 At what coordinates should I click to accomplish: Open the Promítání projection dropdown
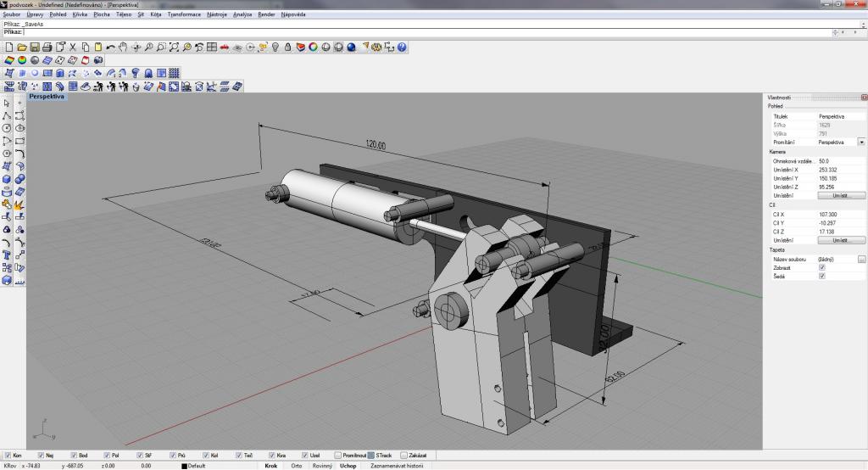click(x=862, y=142)
